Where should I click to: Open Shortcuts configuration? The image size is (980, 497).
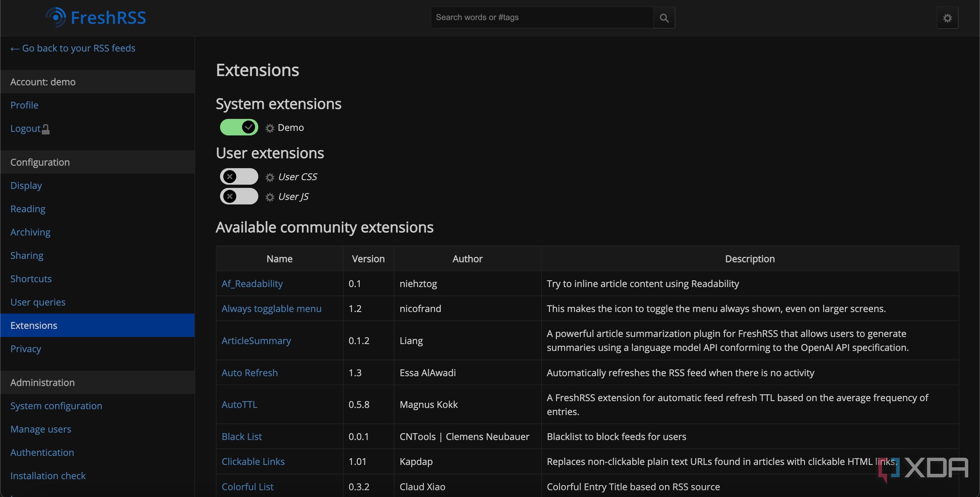tap(31, 279)
